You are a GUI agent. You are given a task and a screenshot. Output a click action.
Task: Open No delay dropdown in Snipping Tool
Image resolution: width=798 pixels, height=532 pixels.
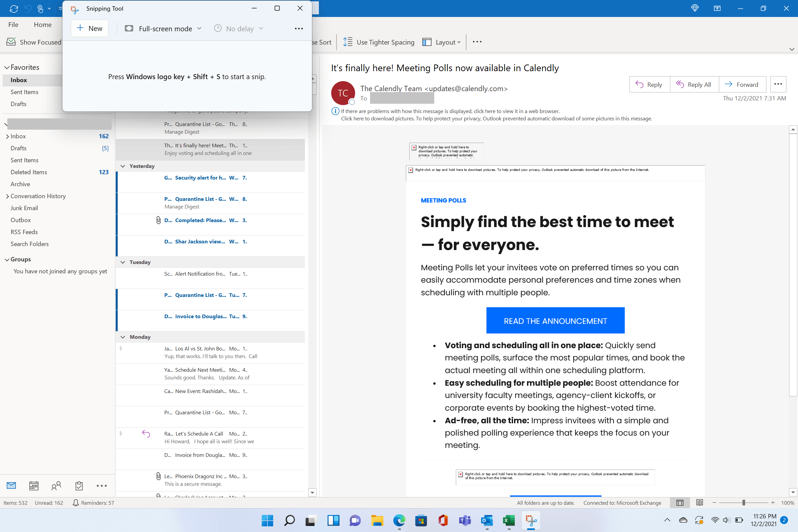click(x=239, y=29)
